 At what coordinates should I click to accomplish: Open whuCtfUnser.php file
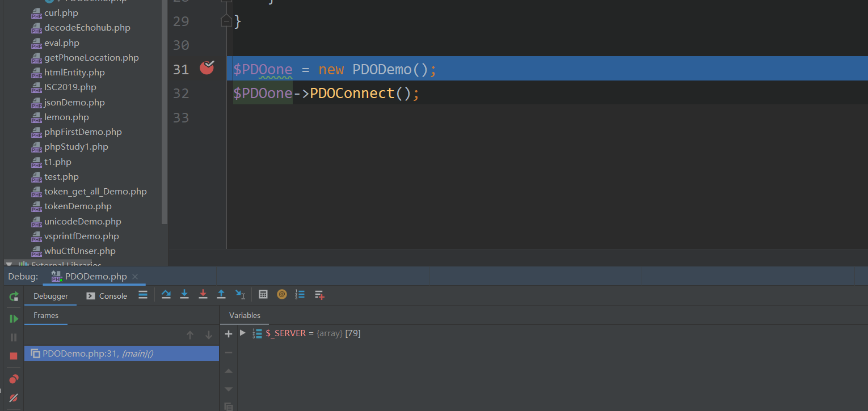point(73,251)
